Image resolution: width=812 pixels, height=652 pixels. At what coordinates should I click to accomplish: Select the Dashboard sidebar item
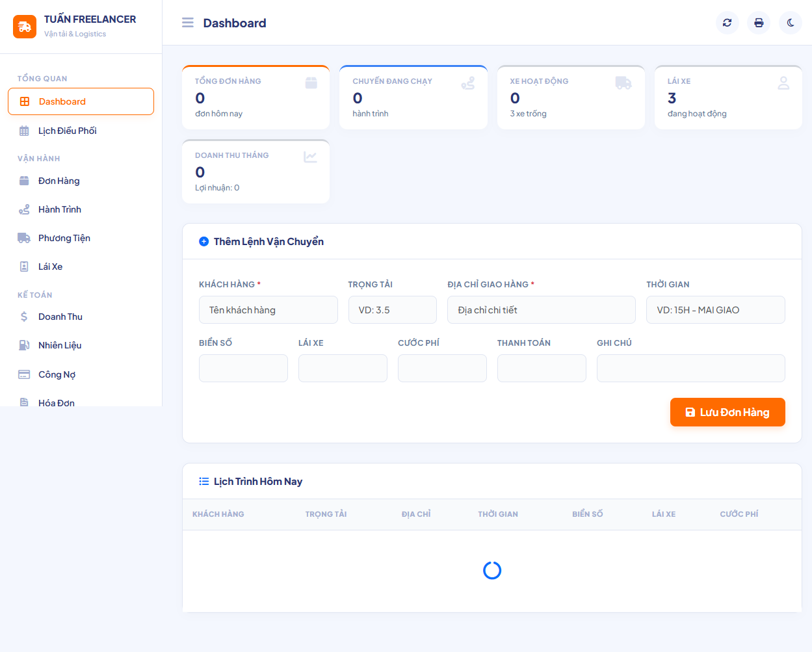[81, 101]
